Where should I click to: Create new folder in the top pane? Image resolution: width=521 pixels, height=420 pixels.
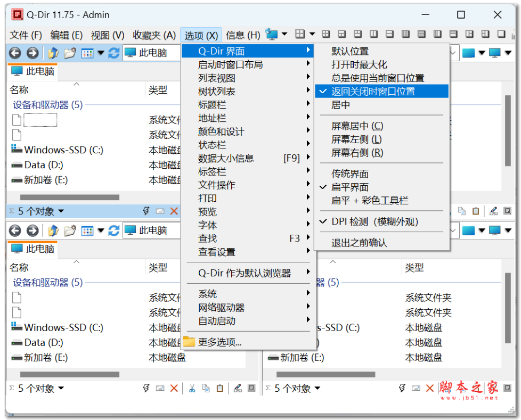tap(70, 53)
